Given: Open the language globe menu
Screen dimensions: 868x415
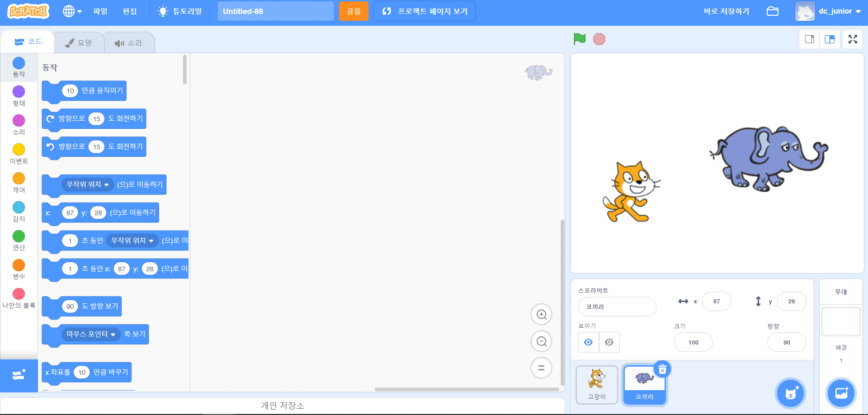Looking at the screenshot, I should (x=72, y=11).
